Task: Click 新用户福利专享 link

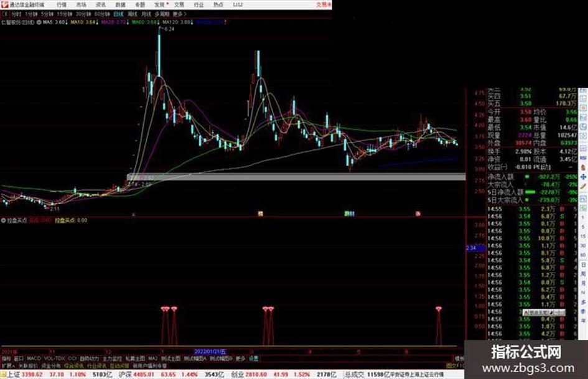Action: pyautogui.click(x=150, y=365)
